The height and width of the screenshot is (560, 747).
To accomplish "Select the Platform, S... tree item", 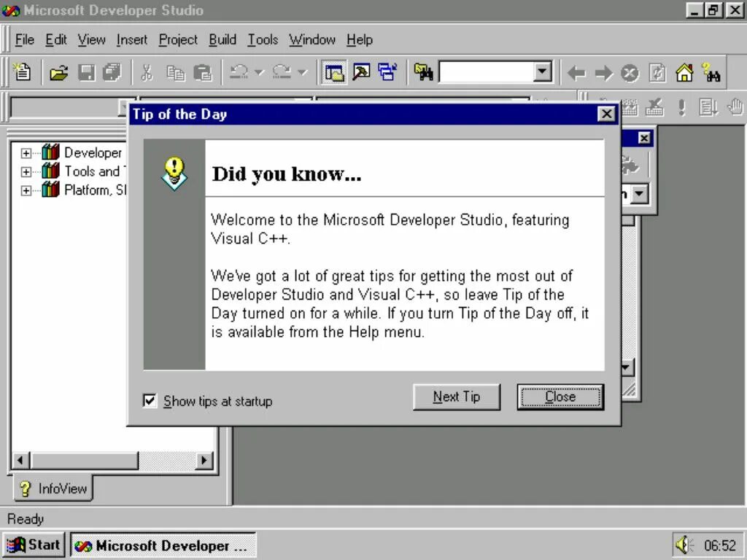I will [x=84, y=190].
